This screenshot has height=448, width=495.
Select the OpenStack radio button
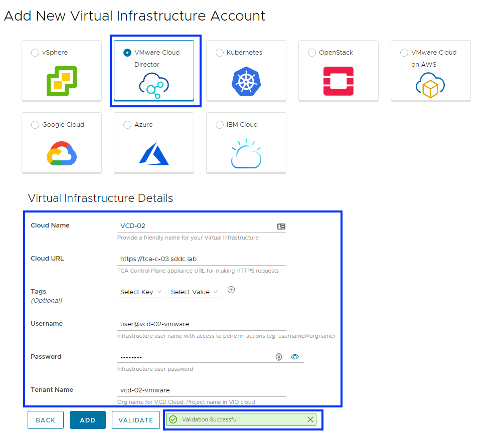tap(312, 53)
